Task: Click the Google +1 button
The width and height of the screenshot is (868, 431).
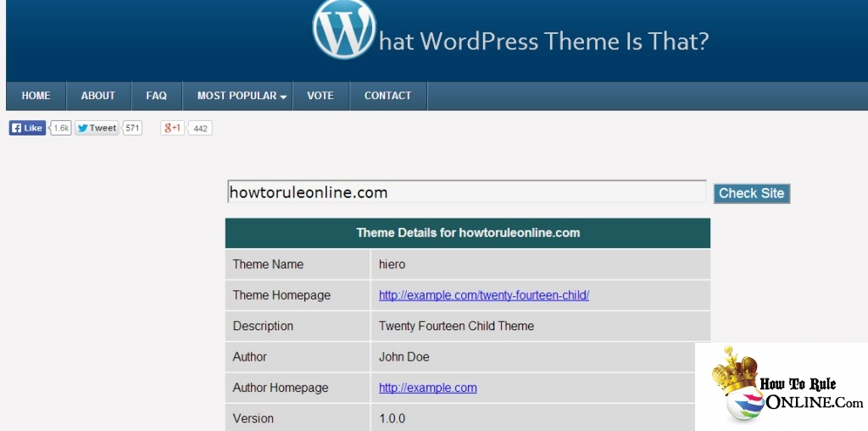Action: coord(172,128)
